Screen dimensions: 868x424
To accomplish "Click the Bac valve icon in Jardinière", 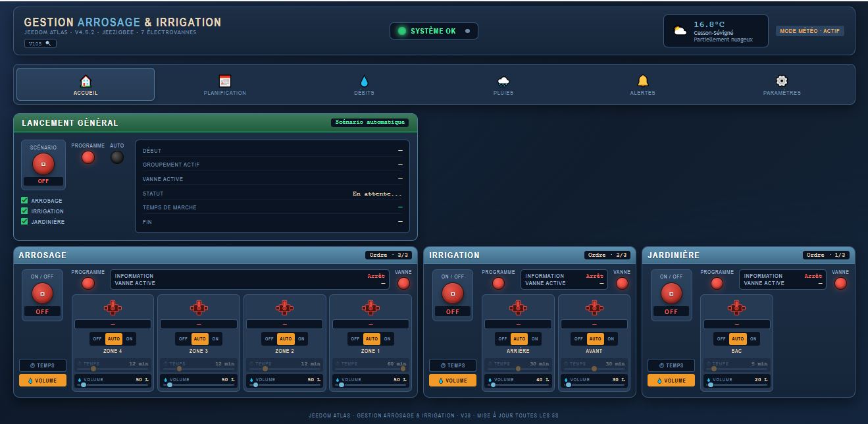I will [736, 307].
